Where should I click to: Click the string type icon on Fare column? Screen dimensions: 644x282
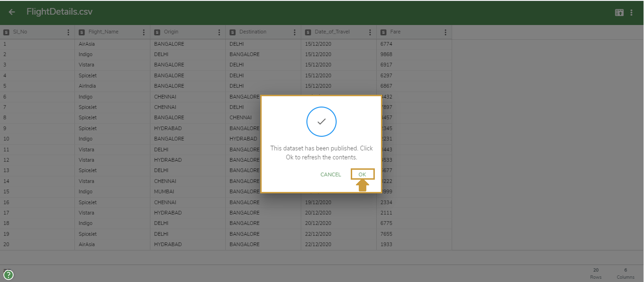[384, 32]
